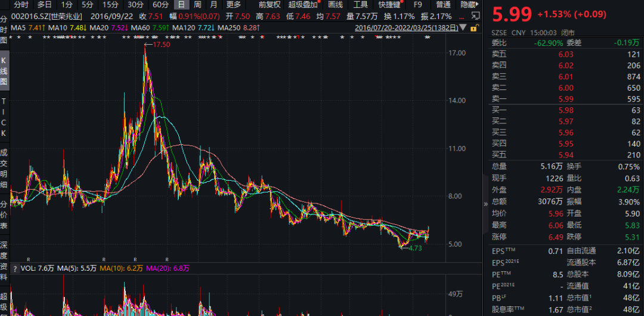644x316 pixels.
Task: Open the date range dropdown triangle
Action: point(464,28)
